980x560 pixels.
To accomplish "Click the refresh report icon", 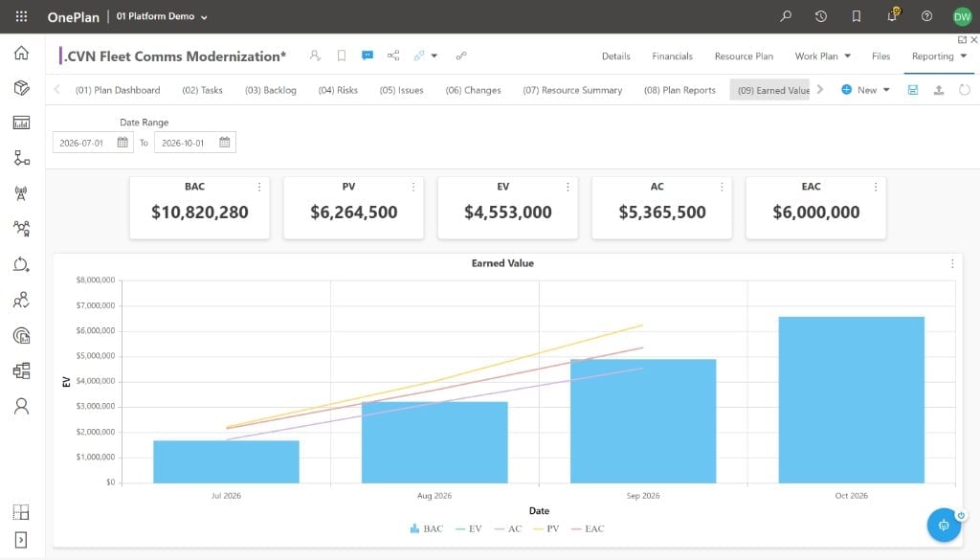I will click(x=965, y=90).
